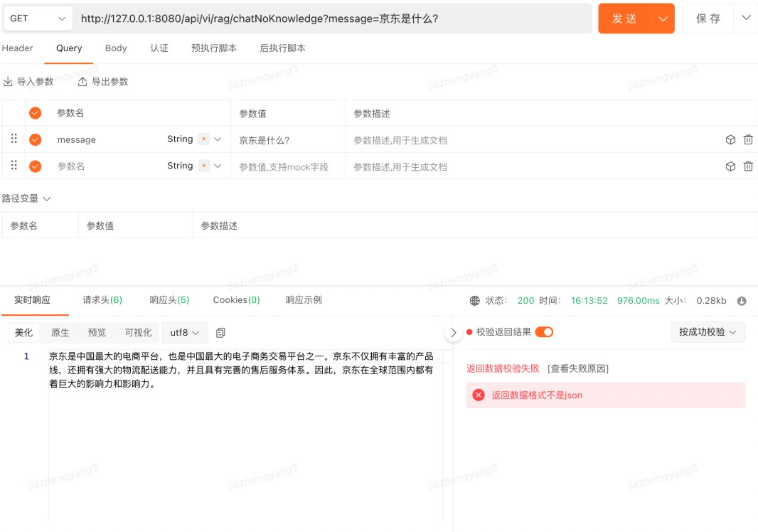The height and width of the screenshot is (532, 758).
Task: Switch to the Body tab
Action: [x=115, y=48]
